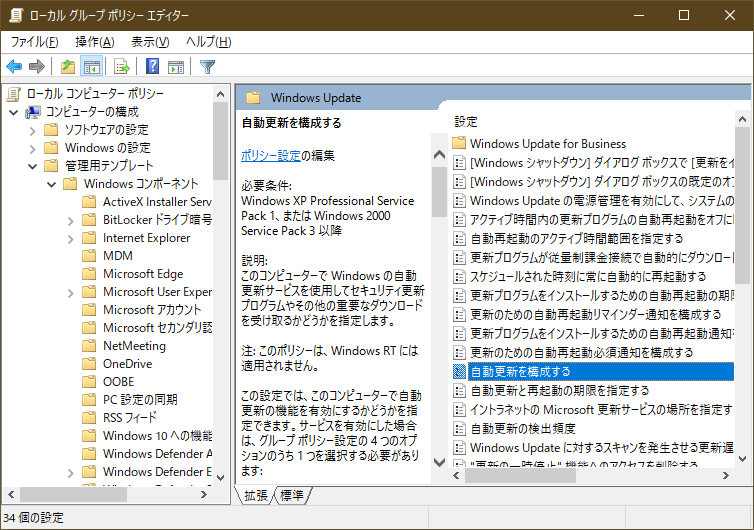
Task: Click policy icon beside 自動更新の検出頻度
Action: pyautogui.click(x=460, y=429)
